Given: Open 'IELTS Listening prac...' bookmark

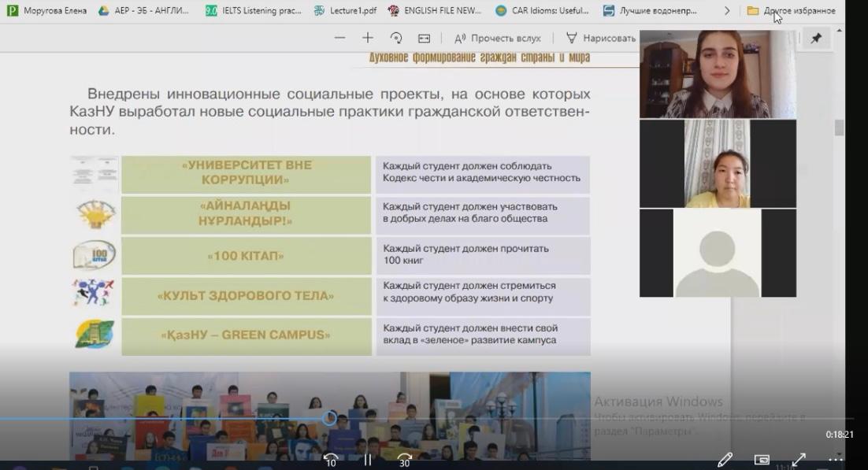Looking at the screenshot, I should [252, 10].
